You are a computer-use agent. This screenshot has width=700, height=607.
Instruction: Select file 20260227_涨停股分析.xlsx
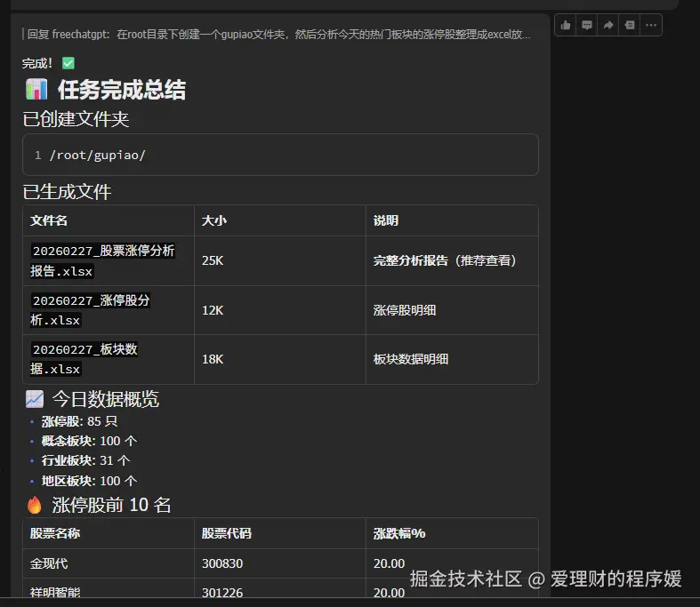click(x=90, y=310)
